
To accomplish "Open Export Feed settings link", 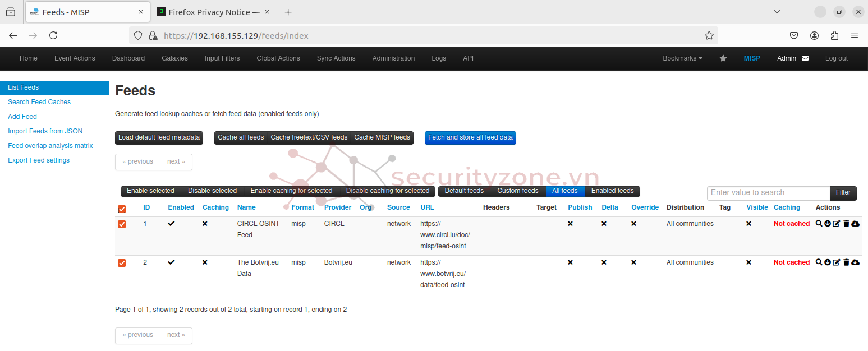I will pos(39,160).
